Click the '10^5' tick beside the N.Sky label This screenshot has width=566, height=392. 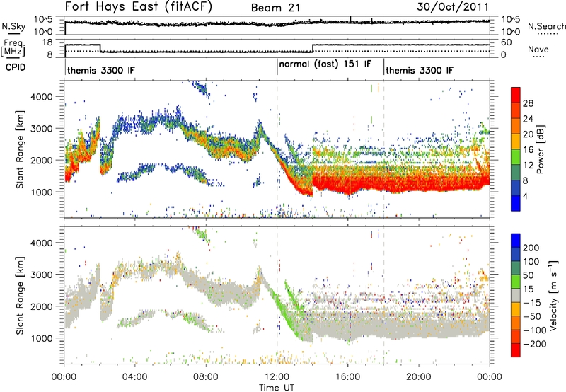click(x=43, y=19)
